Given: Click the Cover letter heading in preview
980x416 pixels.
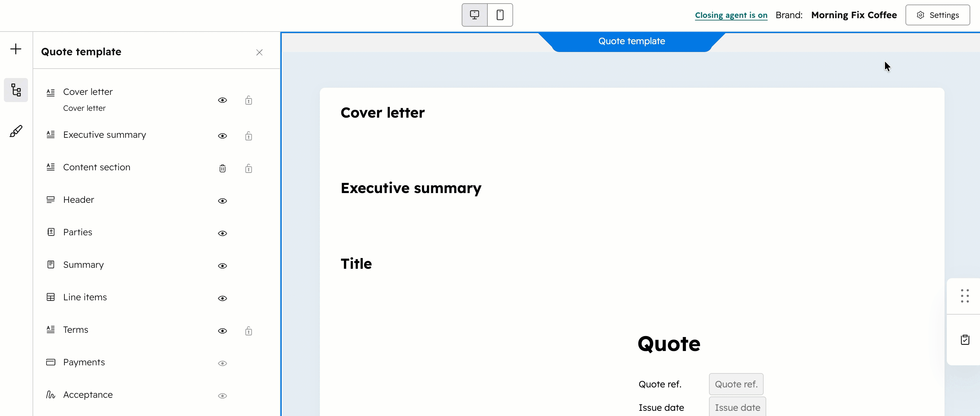Looking at the screenshot, I should (x=382, y=113).
